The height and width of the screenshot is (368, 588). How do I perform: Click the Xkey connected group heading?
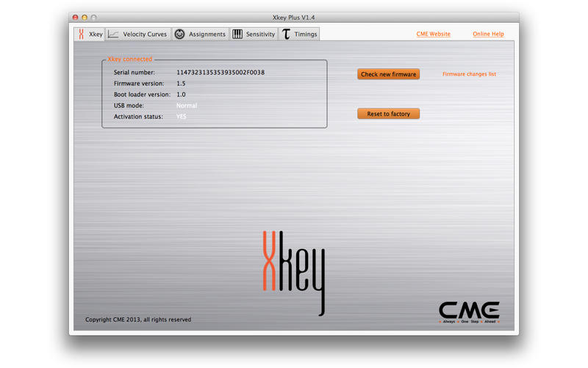pyautogui.click(x=130, y=59)
